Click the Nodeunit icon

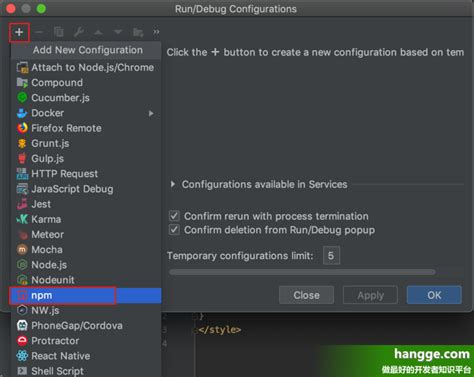22,280
